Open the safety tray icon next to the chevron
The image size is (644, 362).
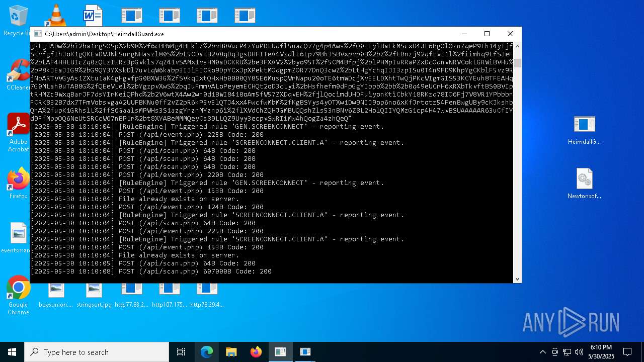(555, 352)
